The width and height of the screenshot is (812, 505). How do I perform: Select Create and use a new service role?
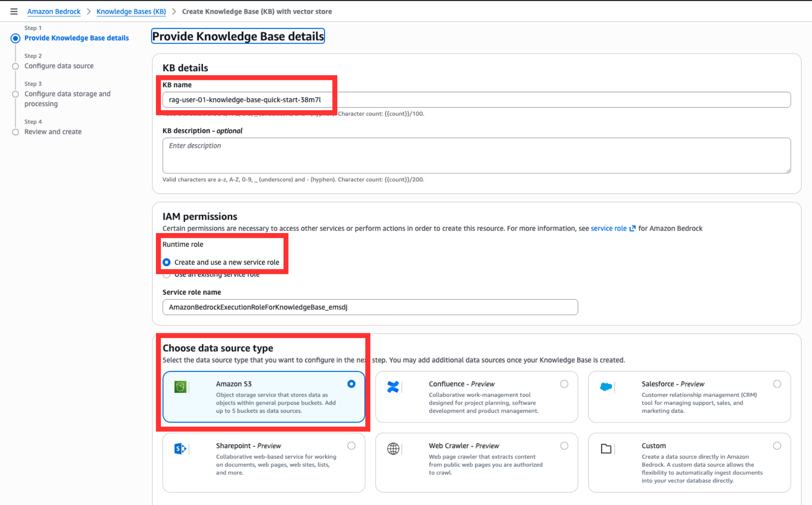click(x=166, y=262)
